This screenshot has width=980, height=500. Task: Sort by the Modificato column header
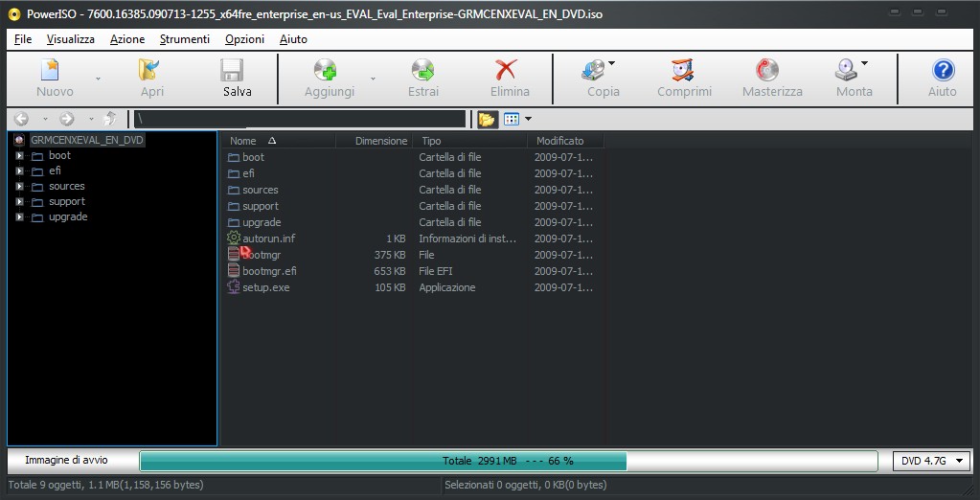(x=565, y=141)
